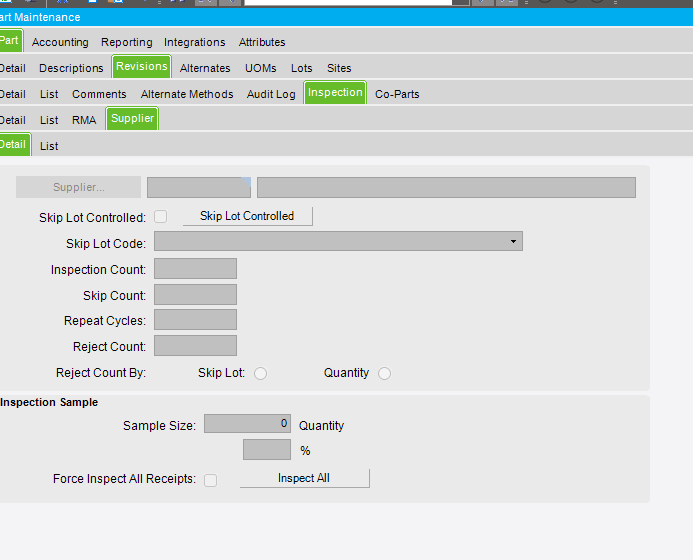Click the Supplier... search button
This screenshot has width=693, height=560.
pos(79,187)
